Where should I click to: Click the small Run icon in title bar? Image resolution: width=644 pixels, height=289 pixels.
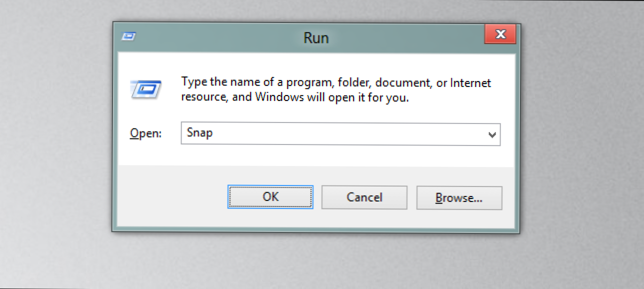[x=128, y=36]
